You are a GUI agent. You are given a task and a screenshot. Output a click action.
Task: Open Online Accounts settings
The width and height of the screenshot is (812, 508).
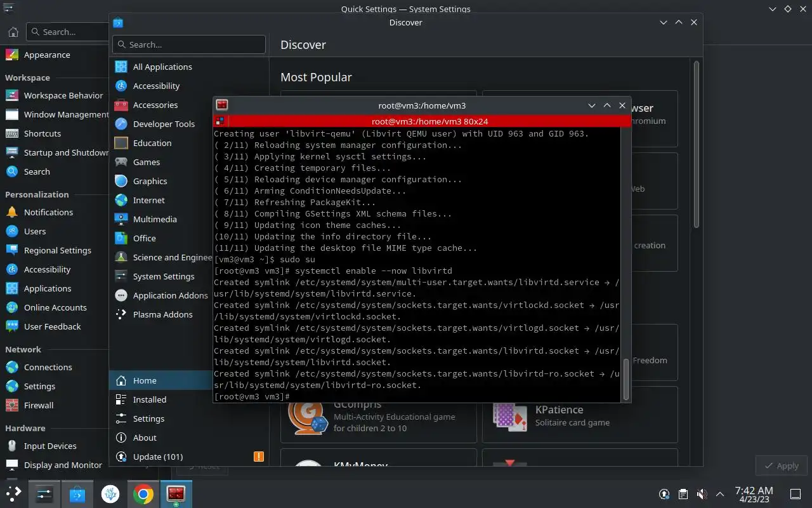pos(55,307)
